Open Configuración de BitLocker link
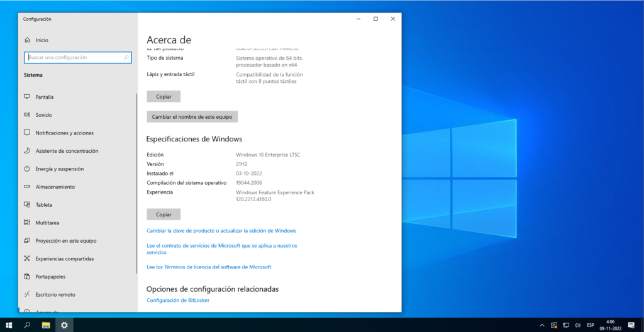Image resolution: width=644 pixels, height=332 pixels. [x=178, y=301]
